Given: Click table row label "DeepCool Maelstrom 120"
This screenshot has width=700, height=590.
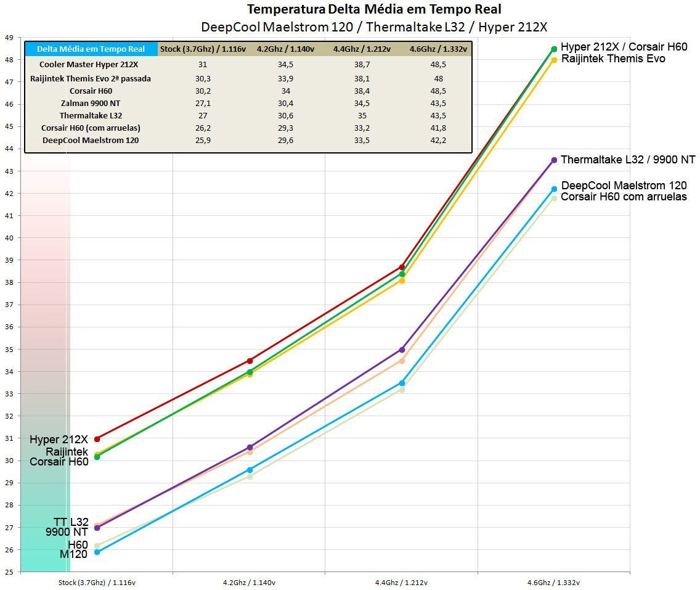Looking at the screenshot, I should click(x=91, y=140).
